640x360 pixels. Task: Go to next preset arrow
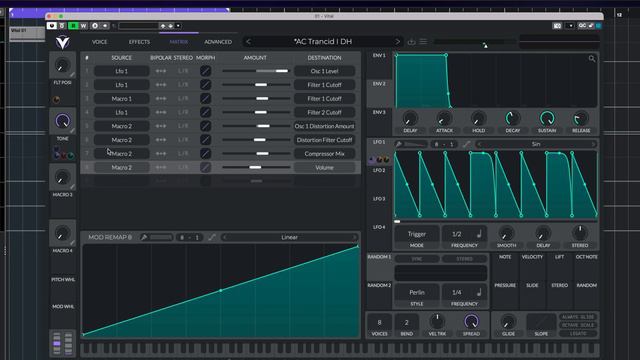[x=397, y=42]
